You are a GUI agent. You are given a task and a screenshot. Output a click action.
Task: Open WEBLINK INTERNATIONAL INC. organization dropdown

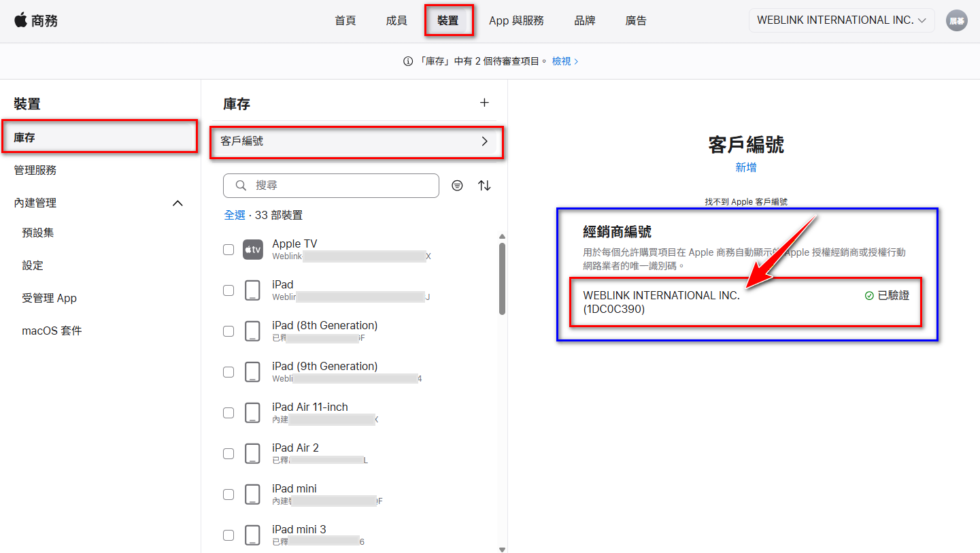(x=841, y=20)
